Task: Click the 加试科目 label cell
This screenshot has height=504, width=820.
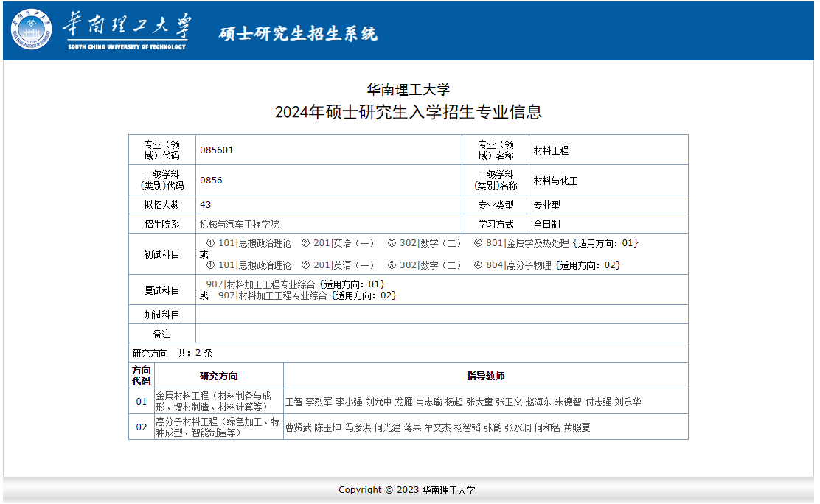Action: [162, 315]
